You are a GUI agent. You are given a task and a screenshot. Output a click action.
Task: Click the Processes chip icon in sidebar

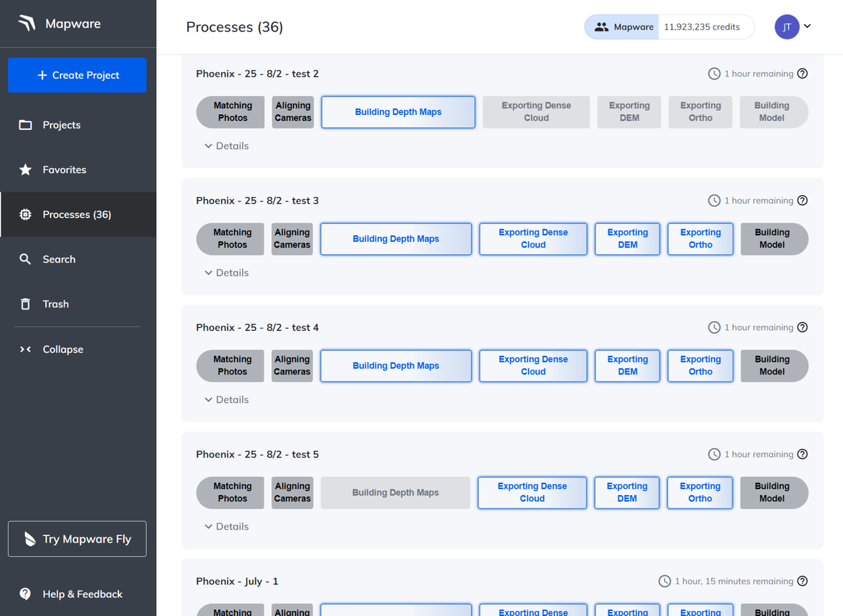pyautogui.click(x=26, y=215)
